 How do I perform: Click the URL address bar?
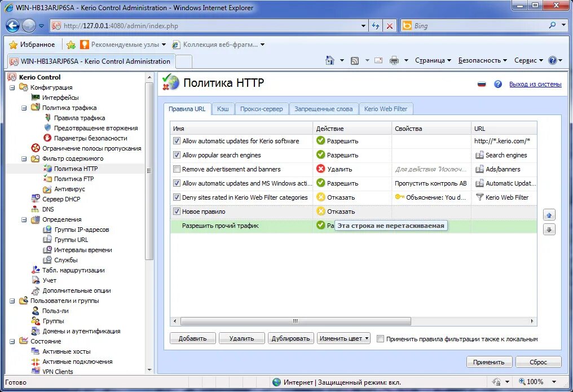pyautogui.click(x=210, y=25)
